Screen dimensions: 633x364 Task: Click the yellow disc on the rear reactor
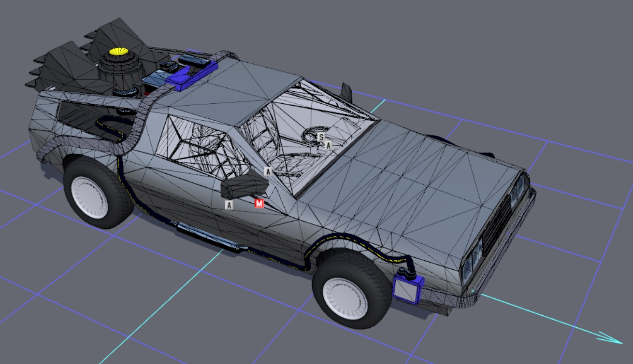tap(118, 51)
